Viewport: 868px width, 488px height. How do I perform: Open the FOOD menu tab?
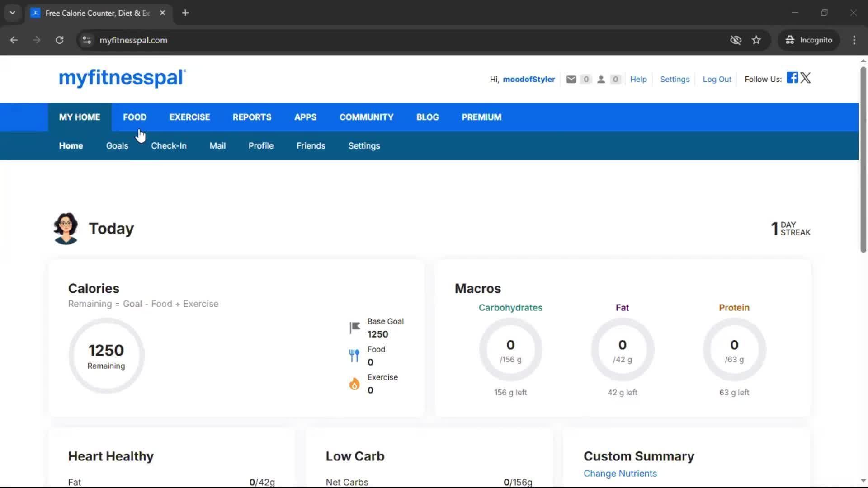135,117
